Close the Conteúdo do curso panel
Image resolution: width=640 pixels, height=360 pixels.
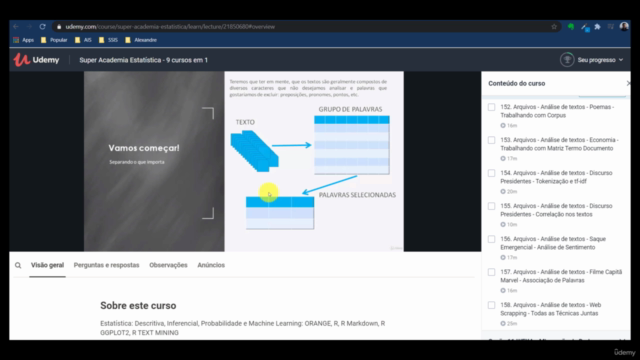[628, 83]
